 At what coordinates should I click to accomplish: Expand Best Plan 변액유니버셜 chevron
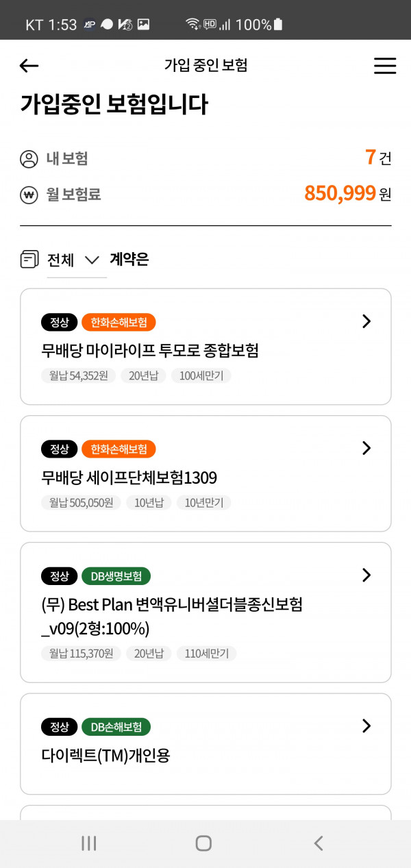(x=366, y=575)
